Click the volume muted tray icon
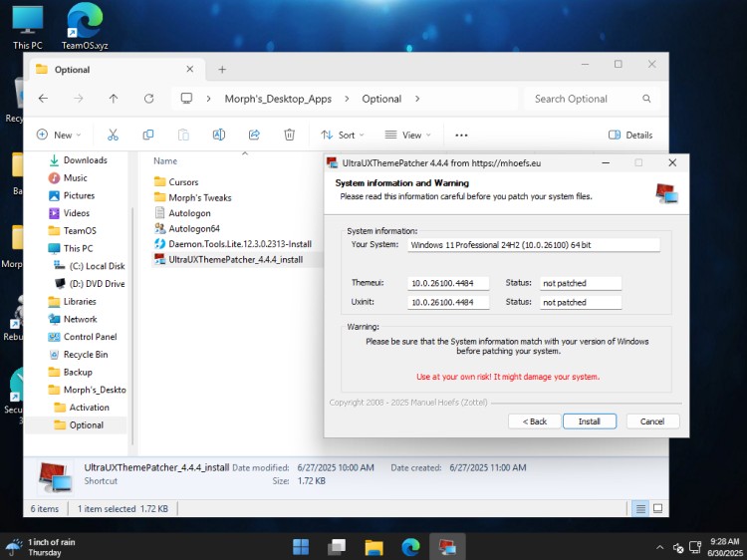 coord(678,547)
